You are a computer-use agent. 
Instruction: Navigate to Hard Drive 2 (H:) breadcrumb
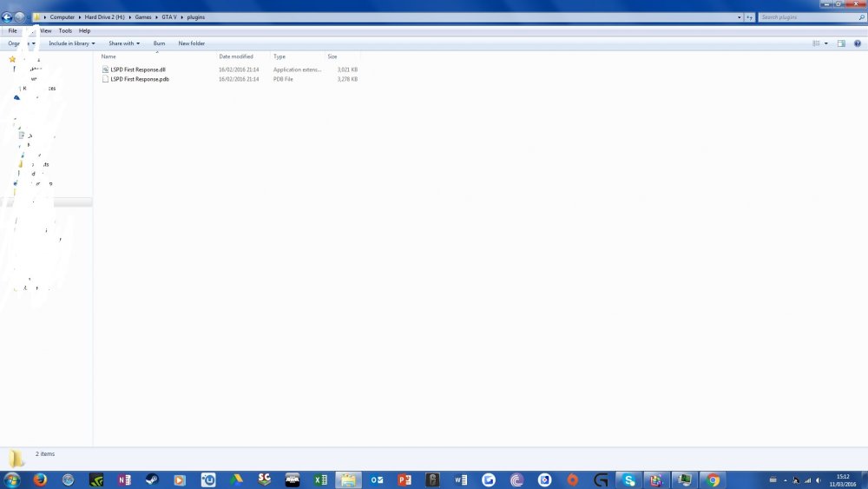105,17
